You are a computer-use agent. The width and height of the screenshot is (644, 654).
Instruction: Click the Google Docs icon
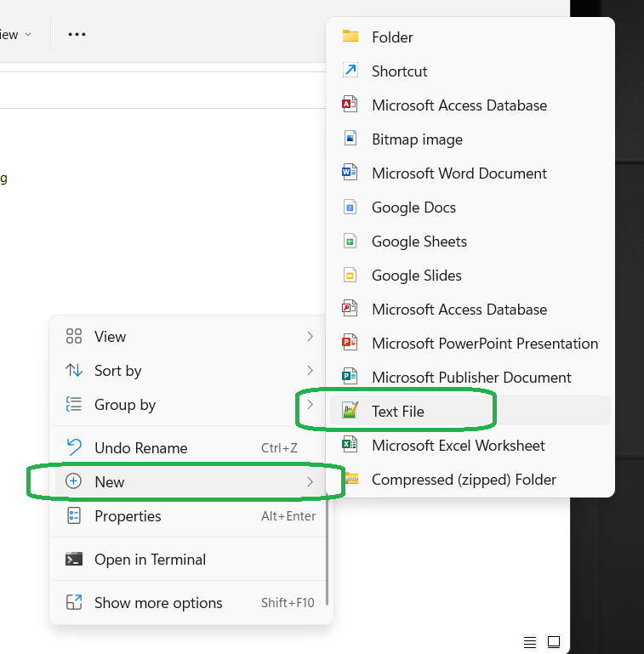tap(350, 207)
